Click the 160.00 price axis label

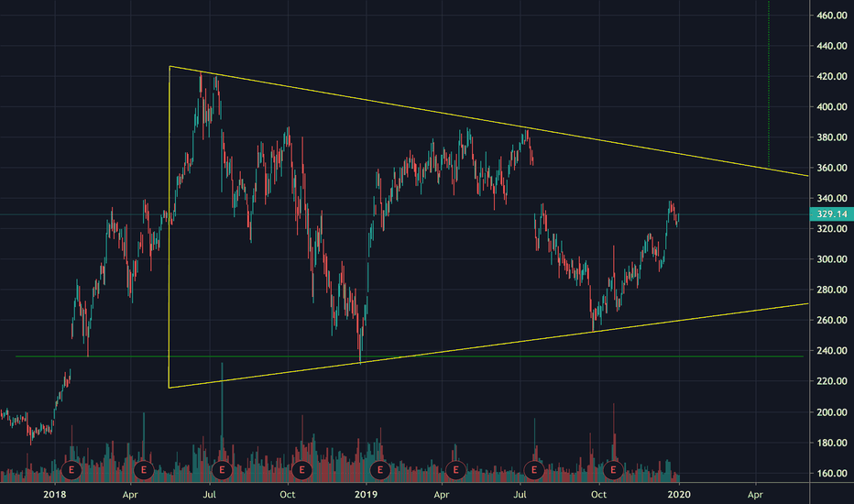point(832,474)
